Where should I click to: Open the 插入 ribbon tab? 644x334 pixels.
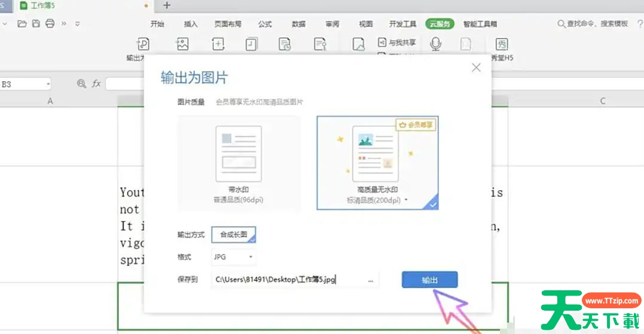pos(191,25)
